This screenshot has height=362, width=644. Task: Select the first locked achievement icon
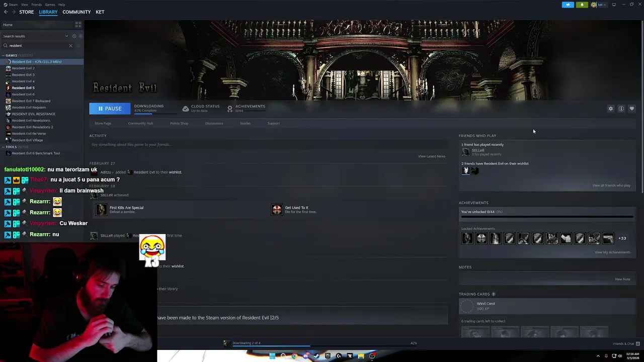pos(467,238)
